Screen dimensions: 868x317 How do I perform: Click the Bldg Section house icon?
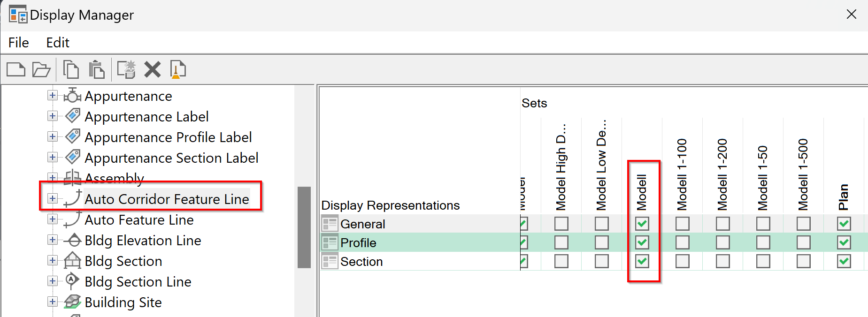pyautogui.click(x=72, y=261)
